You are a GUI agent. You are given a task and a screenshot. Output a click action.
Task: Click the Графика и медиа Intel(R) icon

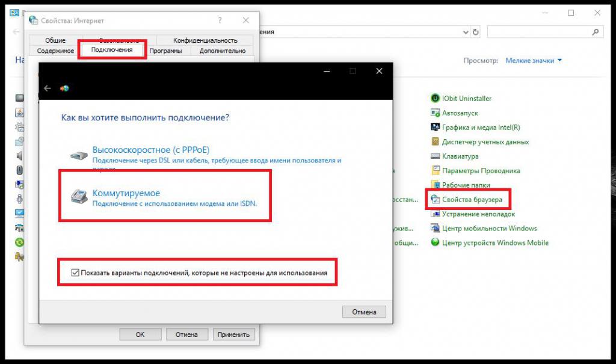click(x=435, y=128)
